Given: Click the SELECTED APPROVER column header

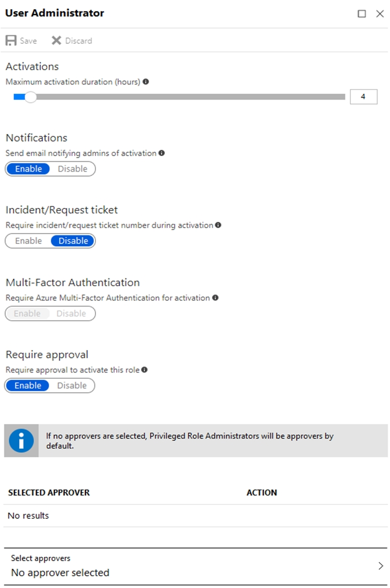Looking at the screenshot, I should (49, 493).
